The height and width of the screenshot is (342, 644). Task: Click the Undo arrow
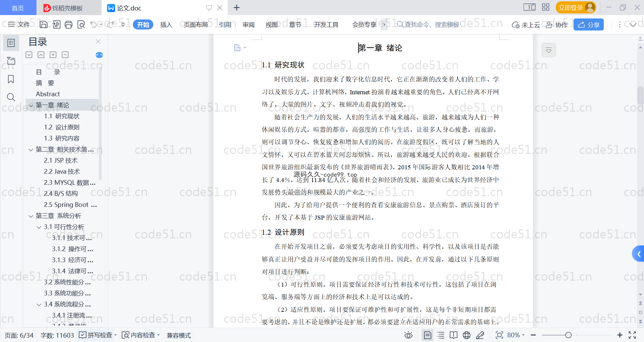click(x=93, y=24)
